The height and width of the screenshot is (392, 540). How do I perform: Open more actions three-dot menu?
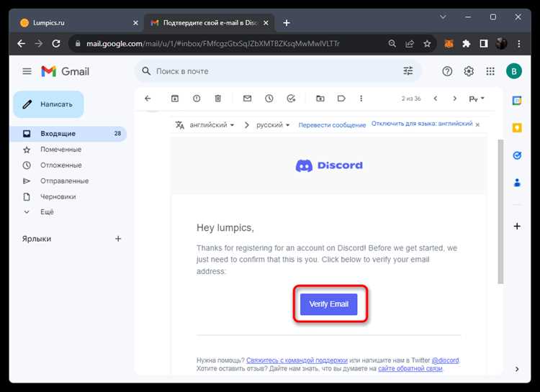click(361, 99)
